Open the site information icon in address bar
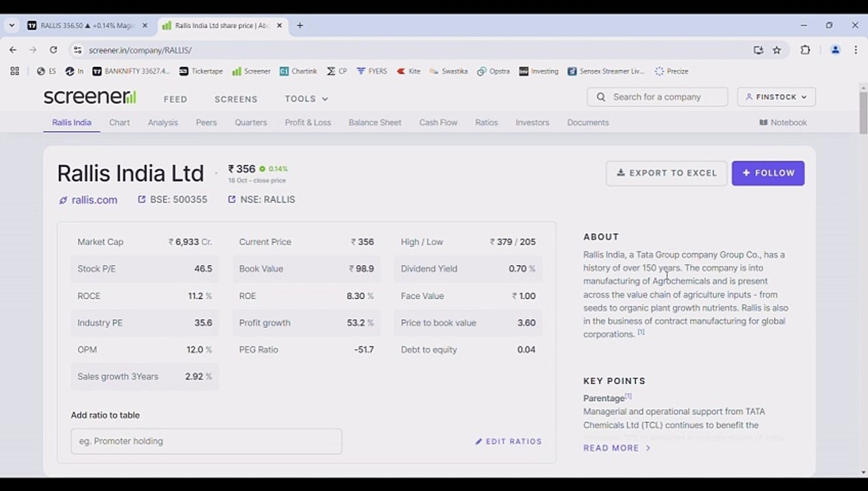 [x=77, y=50]
